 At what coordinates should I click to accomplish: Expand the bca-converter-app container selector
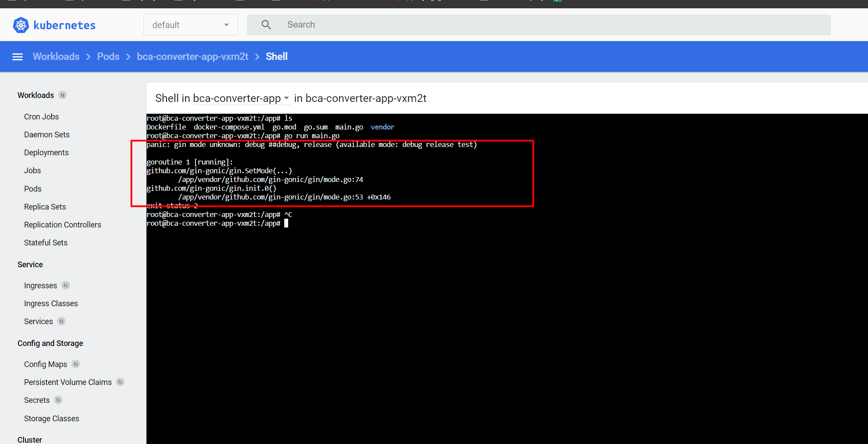[x=241, y=98]
